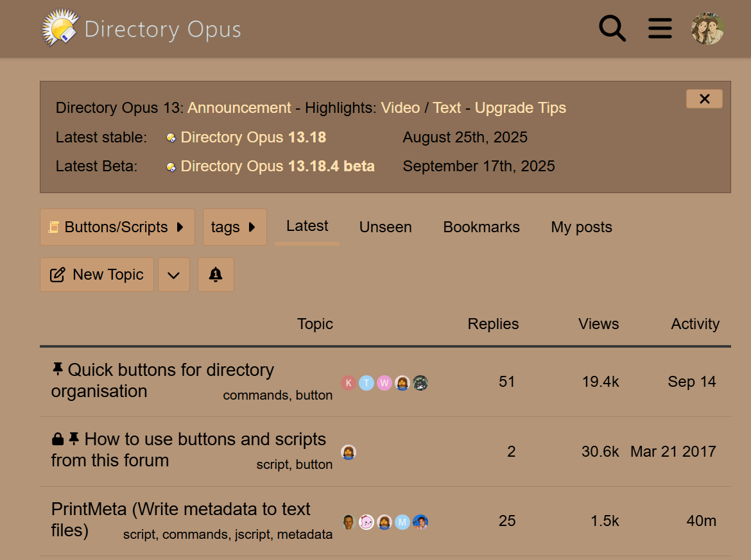
Task: Click the user profile avatar in header
Action: click(707, 29)
